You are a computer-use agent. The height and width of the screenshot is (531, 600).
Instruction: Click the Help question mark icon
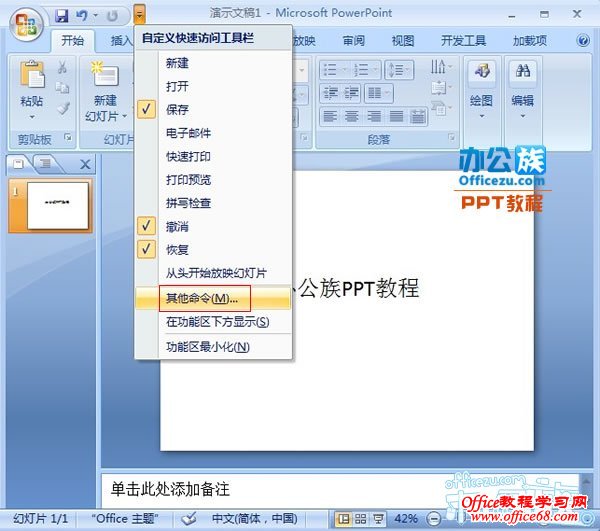[583, 40]
